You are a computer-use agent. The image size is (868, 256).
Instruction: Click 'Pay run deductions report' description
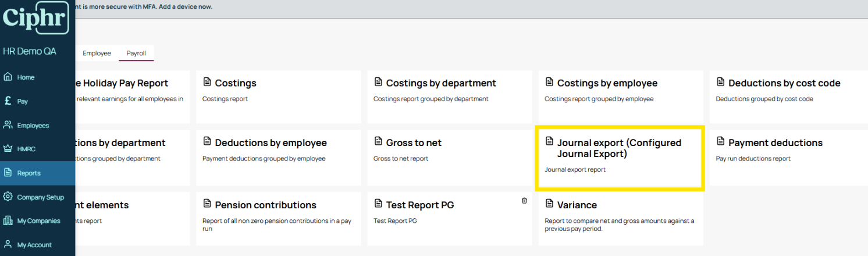click(753, 158)
